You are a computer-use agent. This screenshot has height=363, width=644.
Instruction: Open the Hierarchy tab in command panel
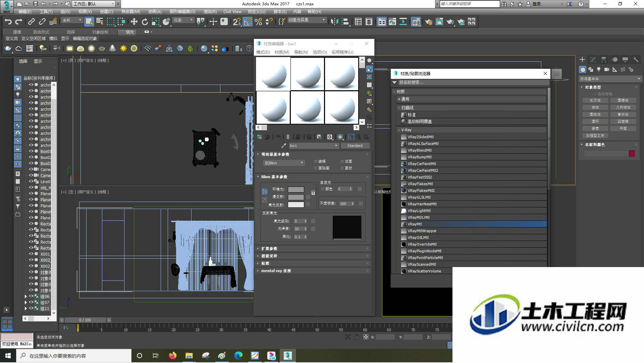(604, 60)
